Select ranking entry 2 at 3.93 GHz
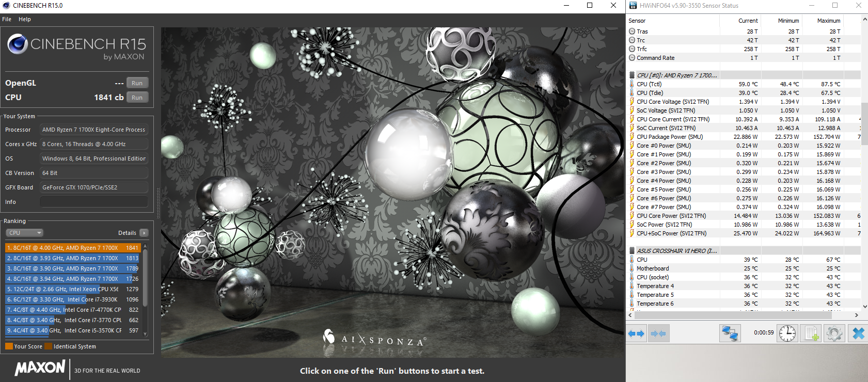 (x=73, y=258)
